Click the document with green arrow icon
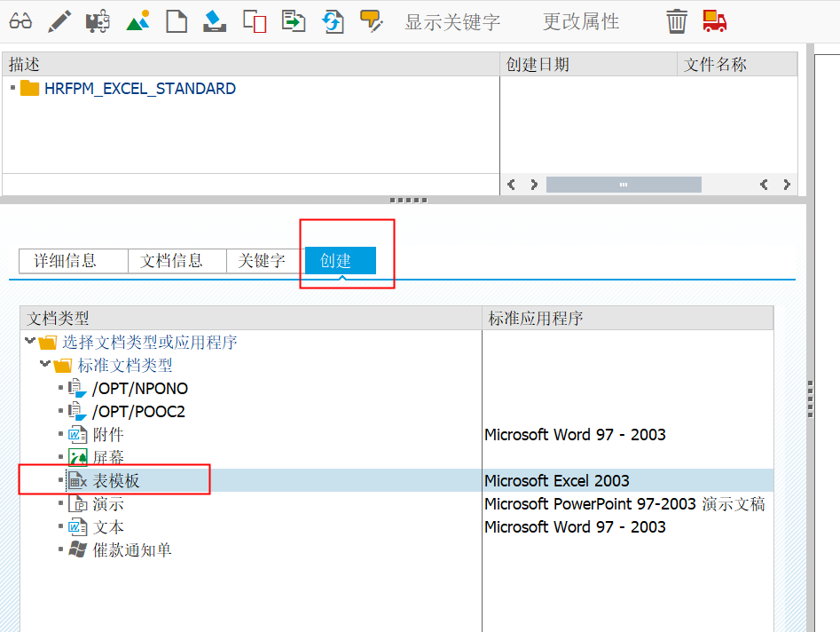Screen dimensions: 840x632 click(x=294, y=21)
